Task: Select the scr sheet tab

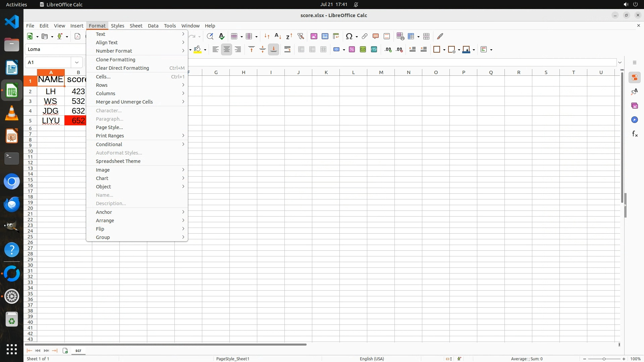Action: click(x=78, y=350)
